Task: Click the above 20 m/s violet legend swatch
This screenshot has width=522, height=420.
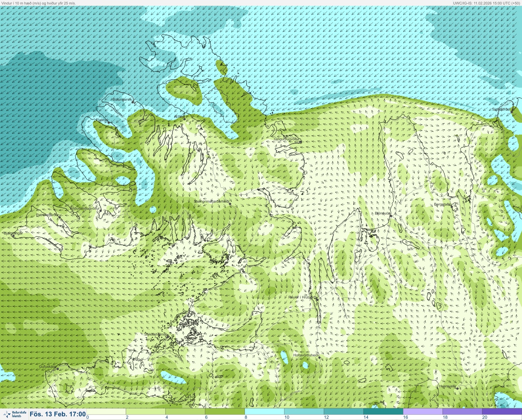Action: pyautogui.click(x=502, y=411)
